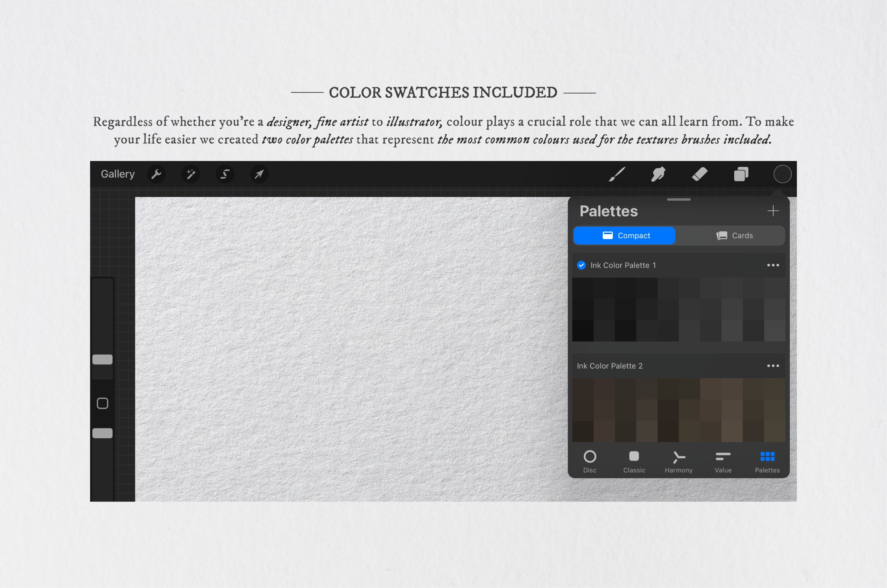The image size is (887, 588).
Task: Open Ink Color Palette 2 options menu
Action: tap(773, 366)
